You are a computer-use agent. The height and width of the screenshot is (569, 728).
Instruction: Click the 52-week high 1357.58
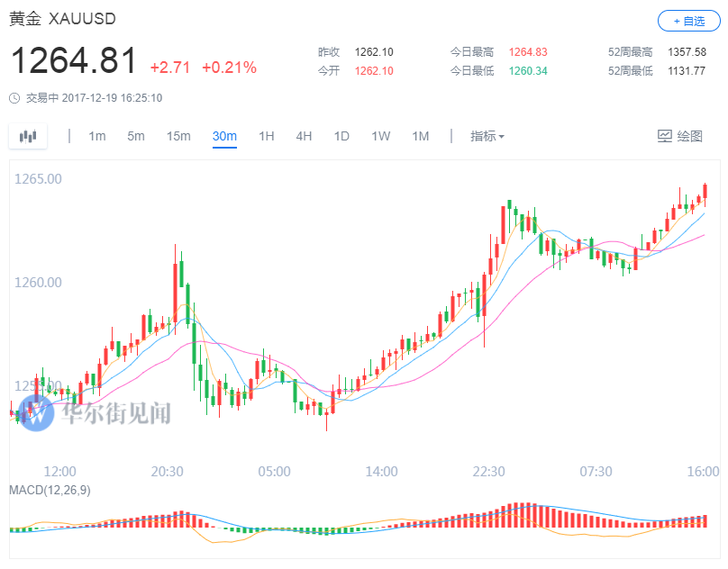[687, 52]
